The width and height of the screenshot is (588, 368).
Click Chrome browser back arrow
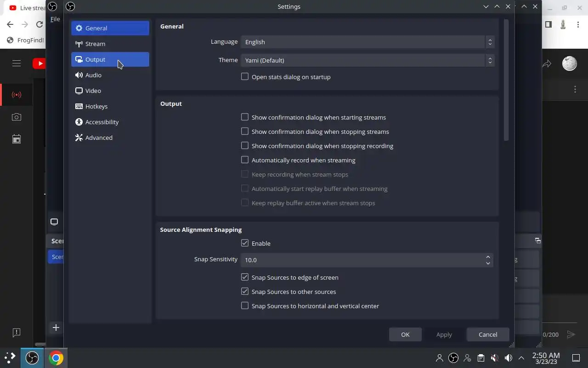(x=10, y=24)
